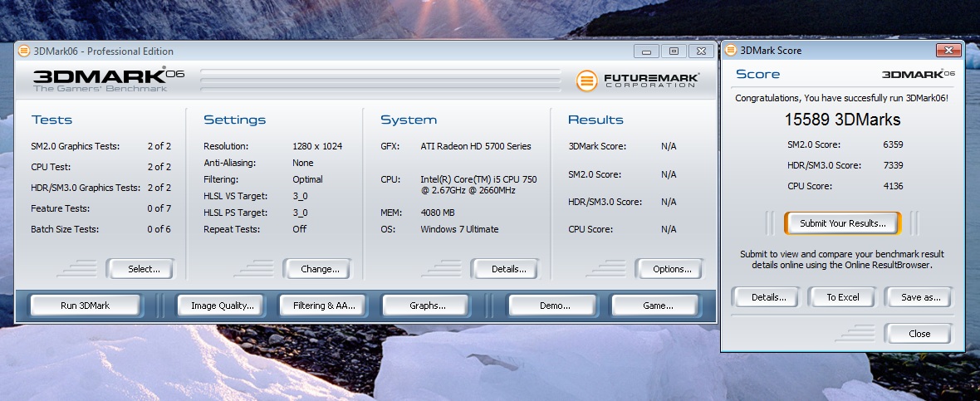Click the CPU Score value 4136
The width and height of the screenshot is (980, 401).
click(893, 185)
